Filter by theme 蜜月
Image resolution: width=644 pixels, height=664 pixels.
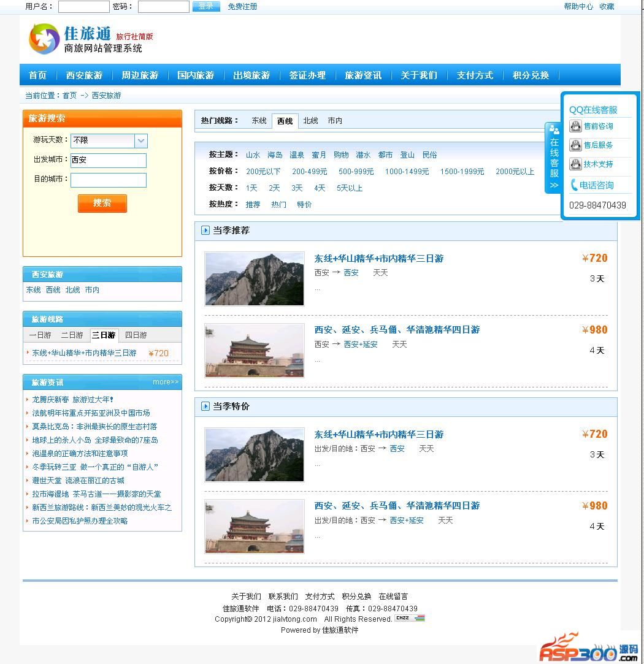319,155
